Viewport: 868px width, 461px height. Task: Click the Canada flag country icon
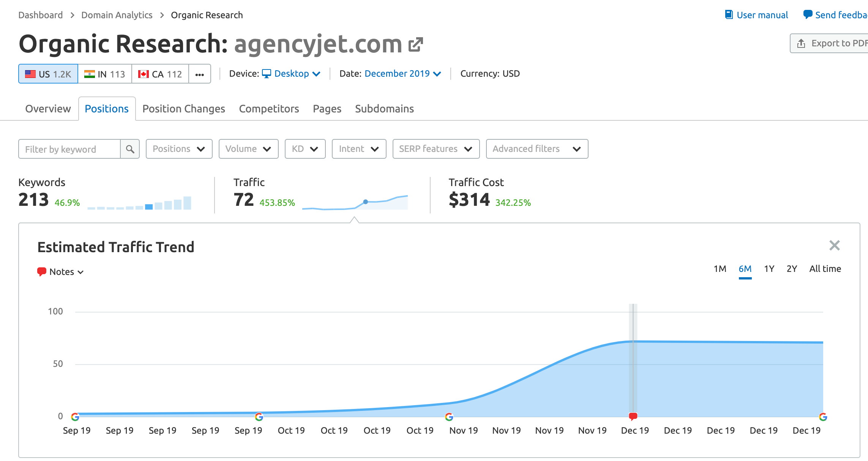pyautogui.click(x=142, y=74)
